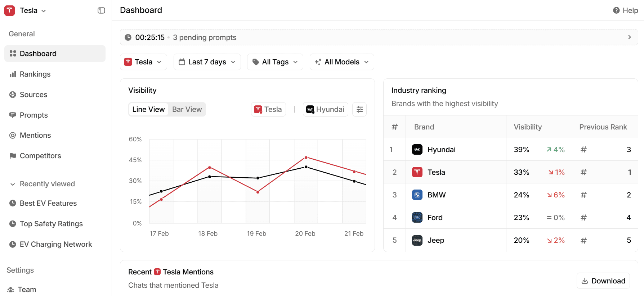Open chart filter settings sliders icon

click(359, 109)
